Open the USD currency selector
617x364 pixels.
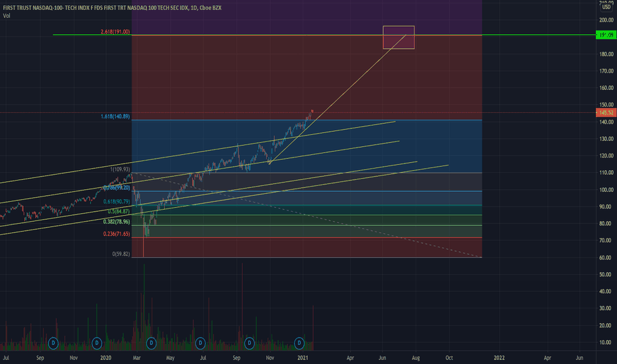coord(606,7)
